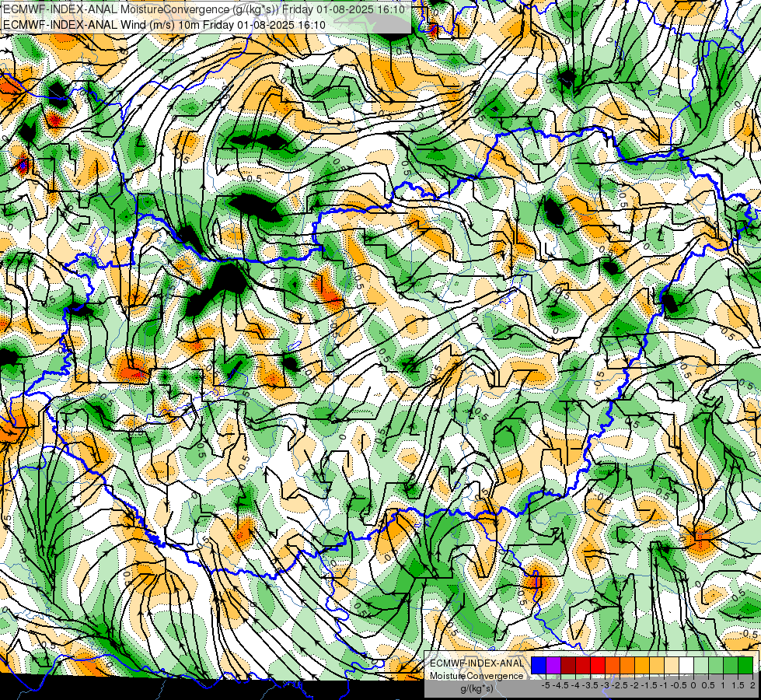The height and width of the screenshot is (700, 761).
Task: Click the 2 tick label at legend end
Action: pos(752,685)
